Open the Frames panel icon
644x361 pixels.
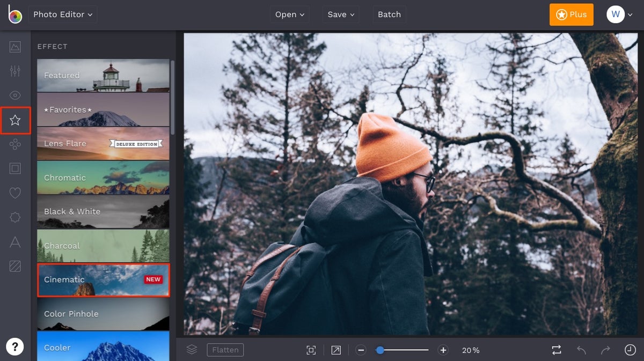15,168
